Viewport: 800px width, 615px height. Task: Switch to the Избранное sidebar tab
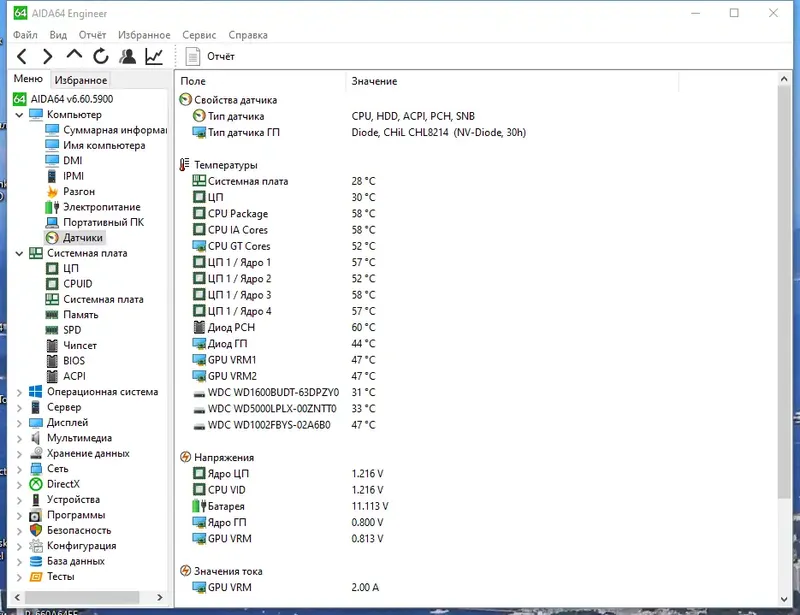[x=81, y=80]
